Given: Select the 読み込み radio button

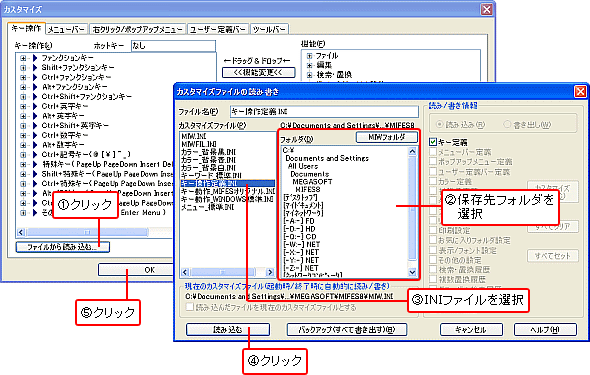Looking at the screenshot, I should tap(439, 124).
